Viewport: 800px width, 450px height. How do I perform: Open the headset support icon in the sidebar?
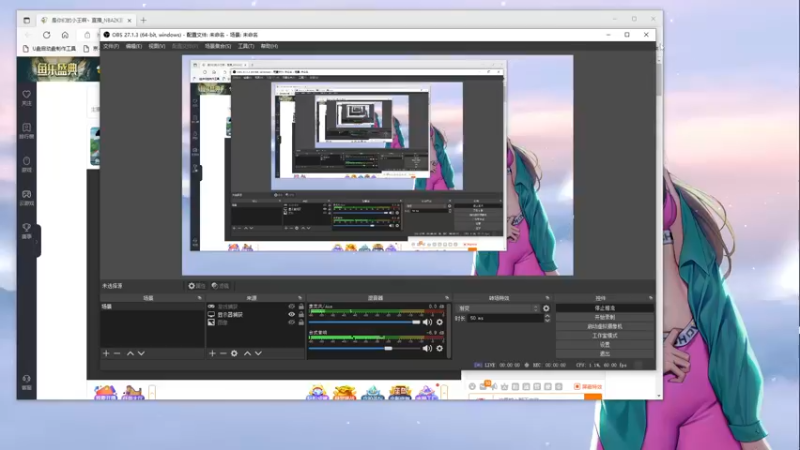(x=27, y=379)
